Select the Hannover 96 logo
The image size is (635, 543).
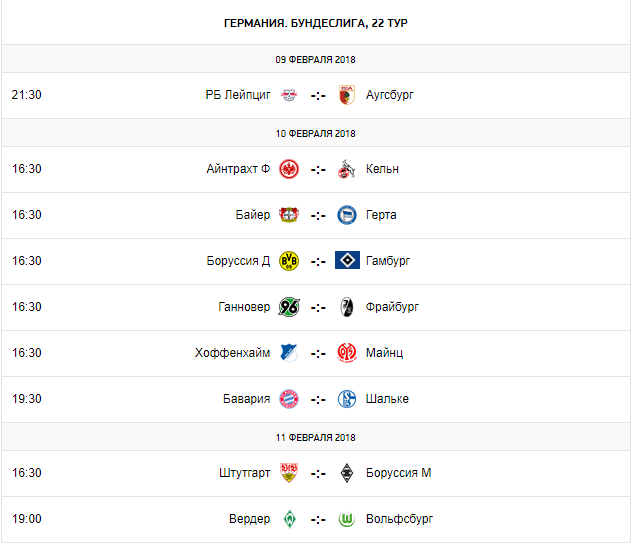coord(289,307)
